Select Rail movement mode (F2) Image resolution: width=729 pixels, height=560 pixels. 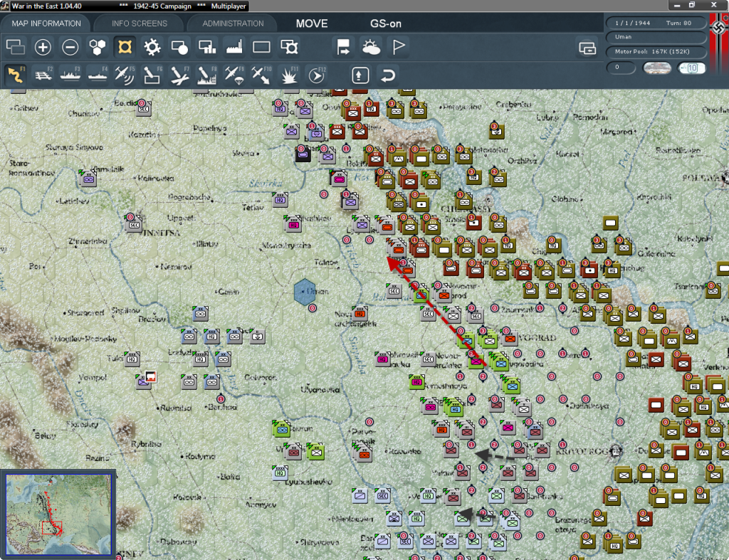click(43, 75)
